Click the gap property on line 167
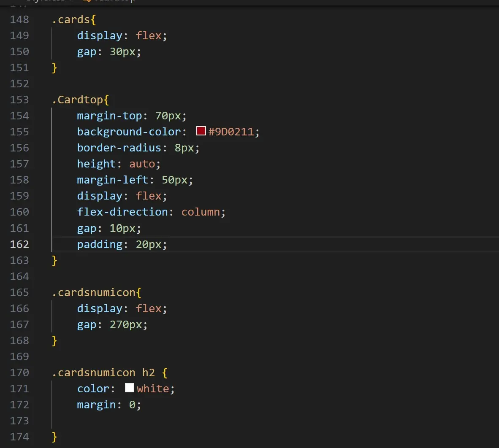 tap(87, 325)
